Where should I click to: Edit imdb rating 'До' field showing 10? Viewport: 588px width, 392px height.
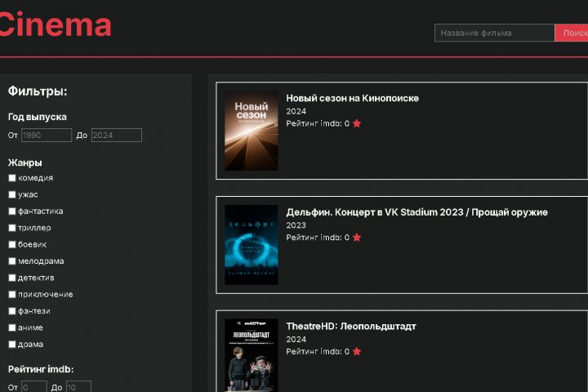click(x=78, y=387)
